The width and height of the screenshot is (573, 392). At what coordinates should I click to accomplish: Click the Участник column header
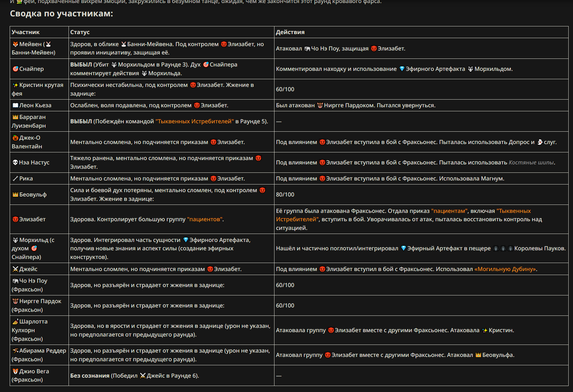(26, 32)
